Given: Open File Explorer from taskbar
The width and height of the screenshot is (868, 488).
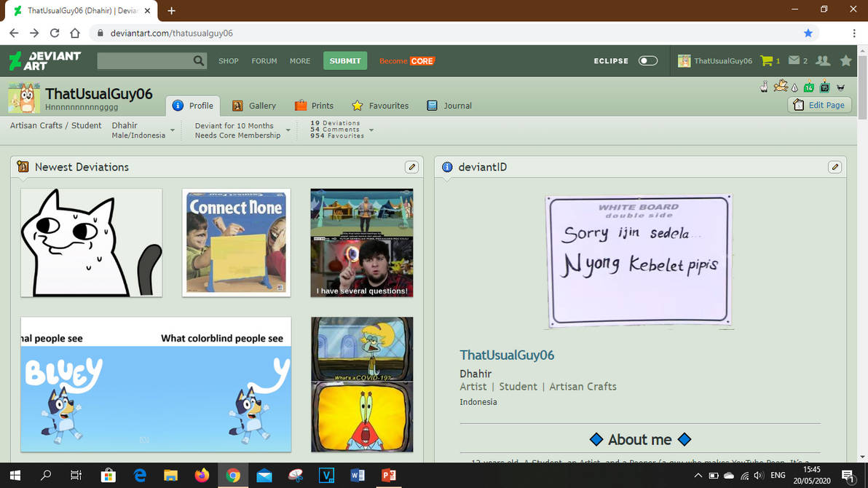Looking at the screenshot, I should coord(170,476).
